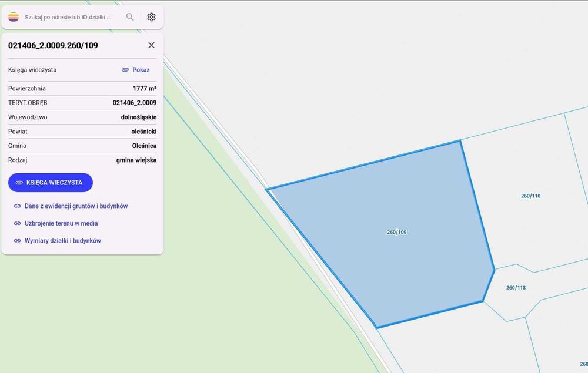This screenshot has width=588, height=373.
Task: Select parcel 260/110 on the map
Action: pyautogui.click(x=530, y=196)
